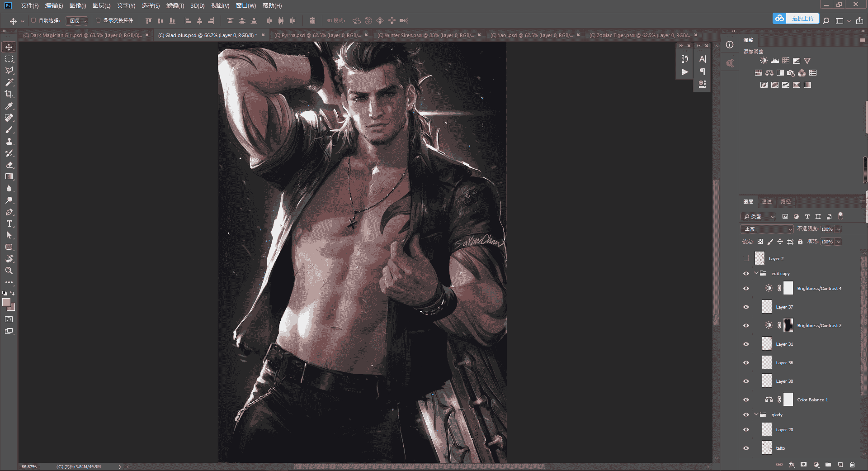Click the delete layer trash icon
Image resolution: width=868 pixels, height=471 pixels.
pyautogui.click(x=852, y=464)
